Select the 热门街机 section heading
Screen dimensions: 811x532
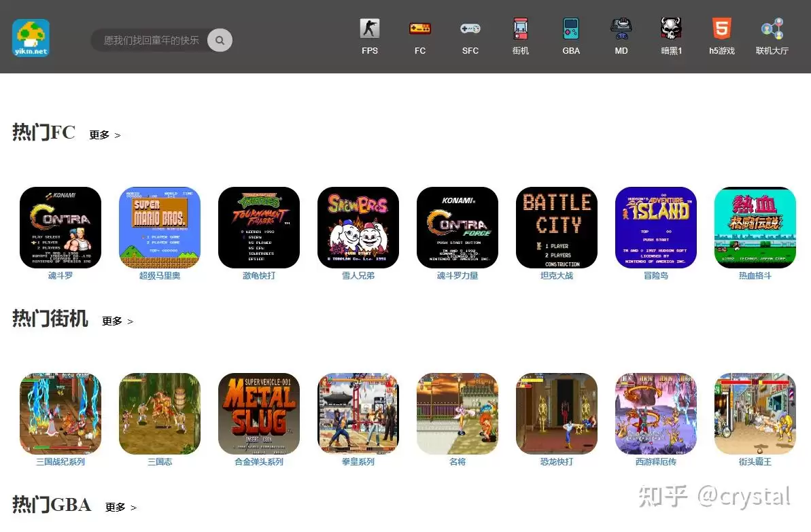[x=50, y=319]
